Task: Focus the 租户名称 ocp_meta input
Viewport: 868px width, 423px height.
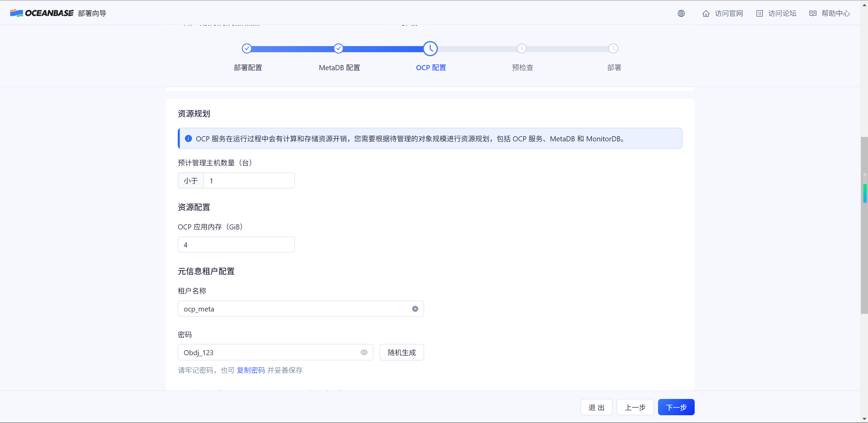Action: click(x=301, y=309)
